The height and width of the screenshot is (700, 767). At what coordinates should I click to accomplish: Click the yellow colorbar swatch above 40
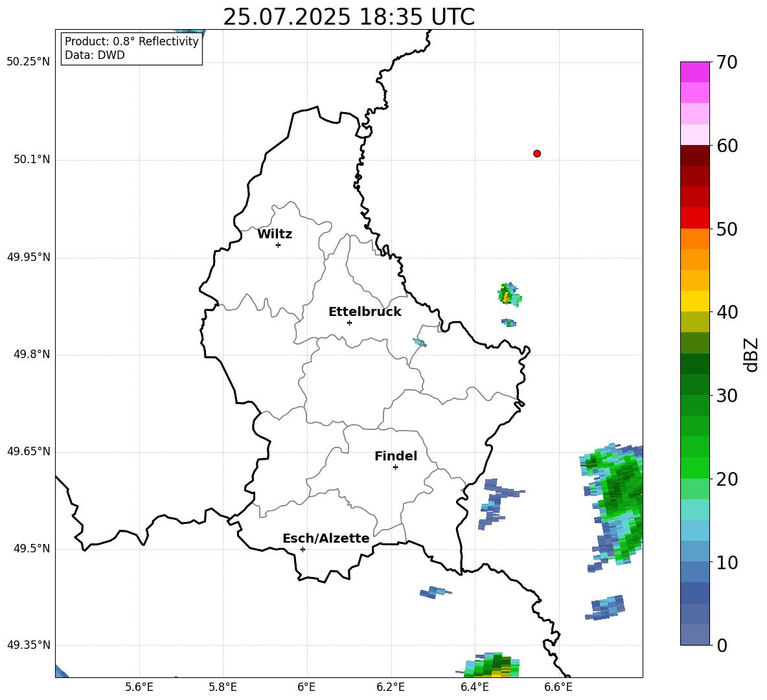pyautogui.click(x=694, y=301)
